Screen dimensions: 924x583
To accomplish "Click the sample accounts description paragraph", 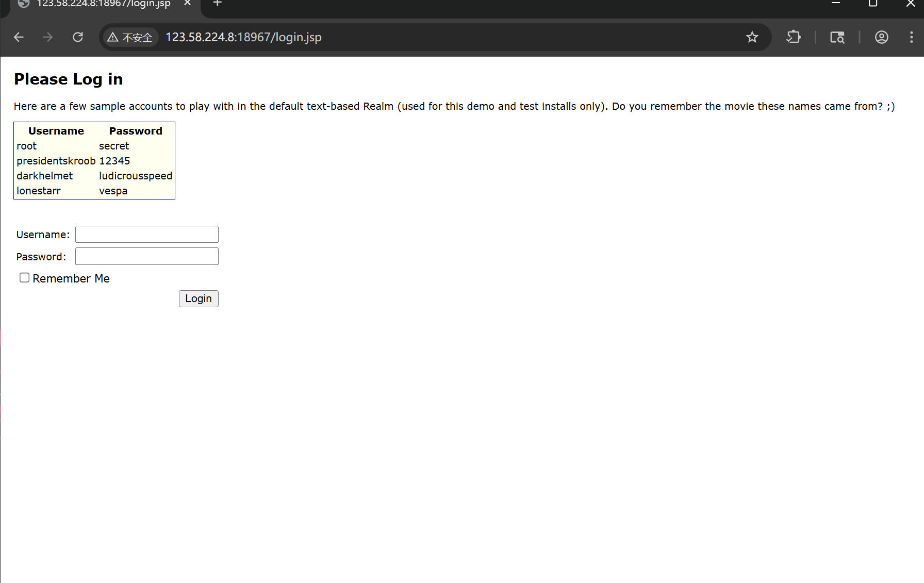I will 454,106.
